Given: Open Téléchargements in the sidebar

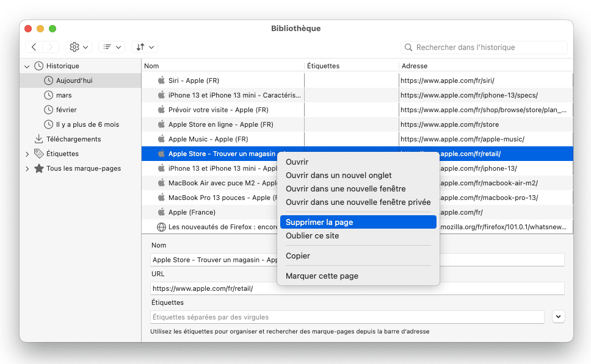Looking at the screenshot, I should click(80, 139).
